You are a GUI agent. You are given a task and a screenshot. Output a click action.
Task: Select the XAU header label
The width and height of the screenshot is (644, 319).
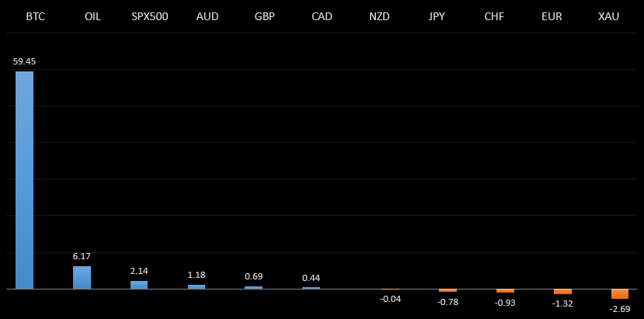coord(608,16)
